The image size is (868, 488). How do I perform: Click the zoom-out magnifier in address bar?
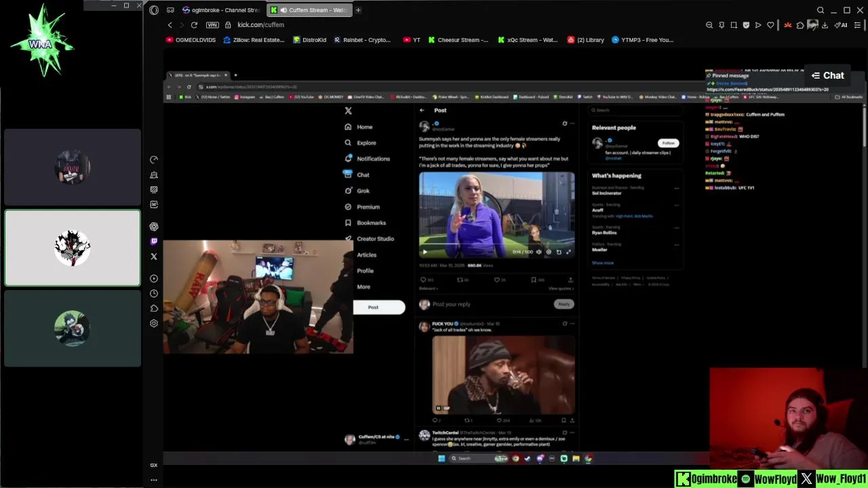(709, 25)
